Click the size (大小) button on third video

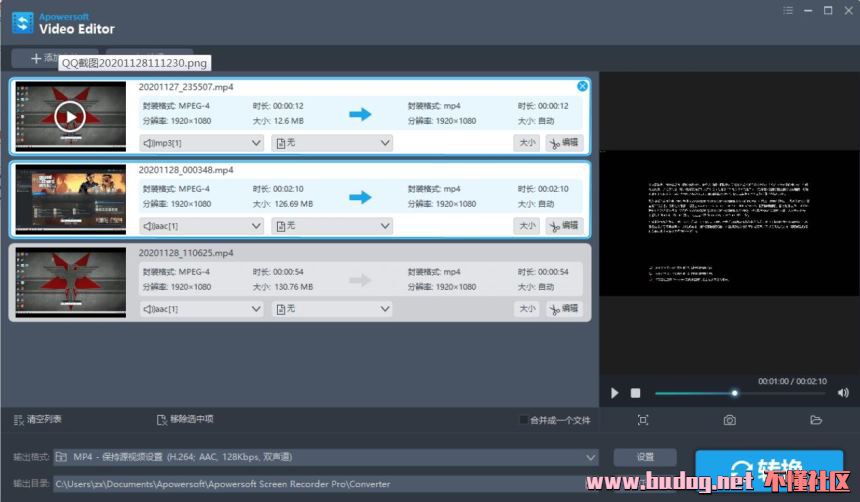(526, 309)
